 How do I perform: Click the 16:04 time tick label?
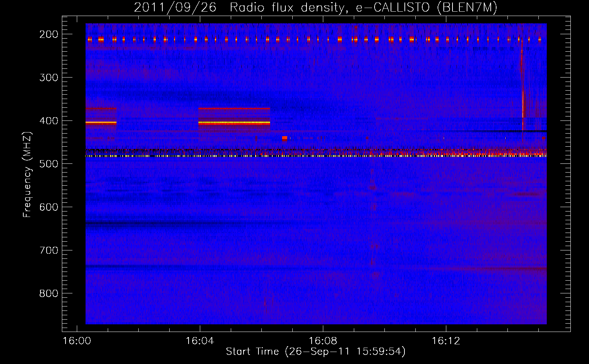200,341
